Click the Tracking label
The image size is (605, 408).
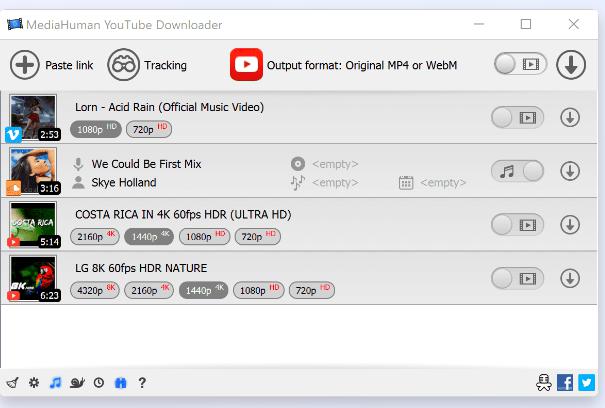(166, 65)
